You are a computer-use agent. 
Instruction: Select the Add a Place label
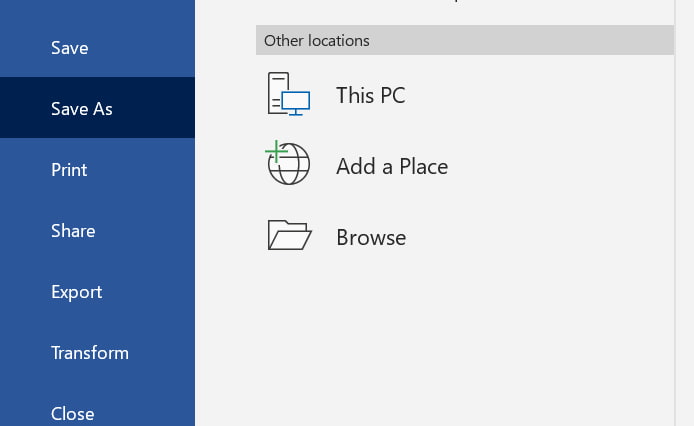[392, 167]
